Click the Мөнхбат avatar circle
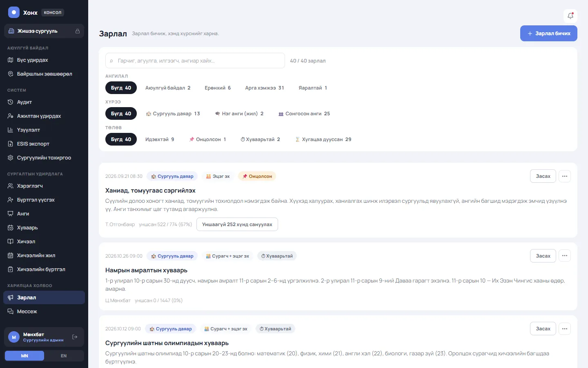Screen dimensions: 588x368 coord(14,337)
